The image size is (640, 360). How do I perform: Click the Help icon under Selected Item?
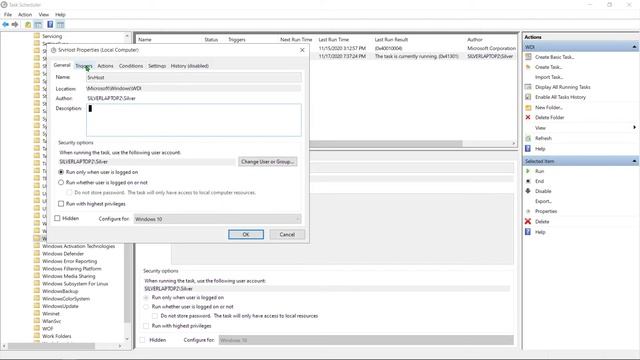click(x=528, y=232)
